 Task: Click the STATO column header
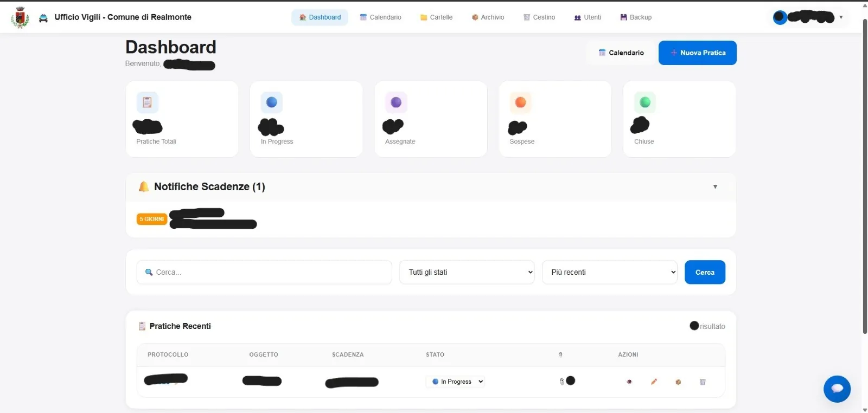[435, 354]
